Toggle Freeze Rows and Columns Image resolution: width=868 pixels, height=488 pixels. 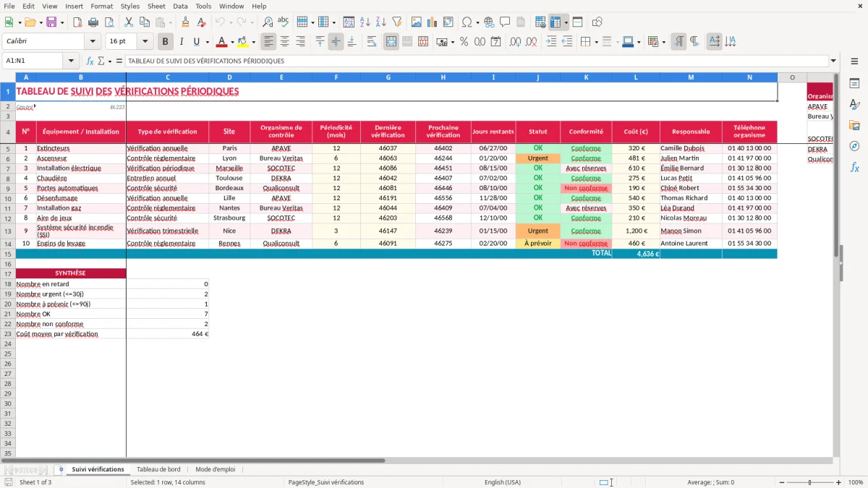[x=556, y=22]
